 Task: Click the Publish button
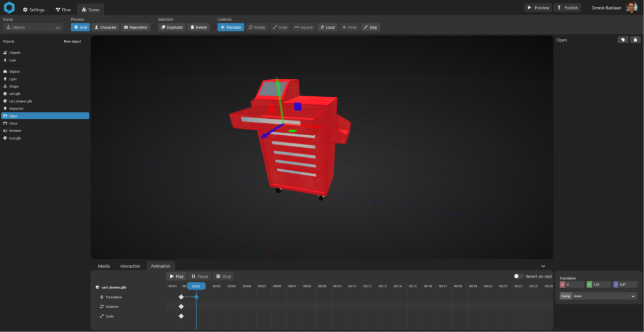(569, 8)
